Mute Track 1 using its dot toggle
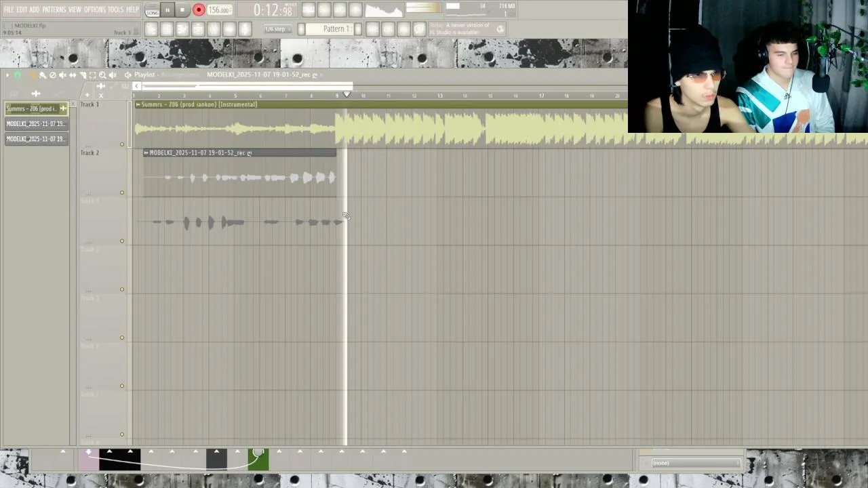868x488 pixels. pos(122,144)
